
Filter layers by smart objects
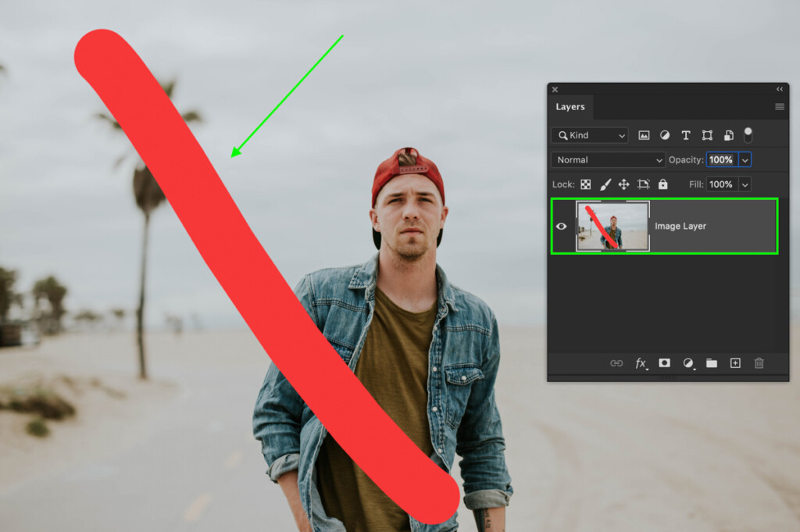[x=729, y=135]
